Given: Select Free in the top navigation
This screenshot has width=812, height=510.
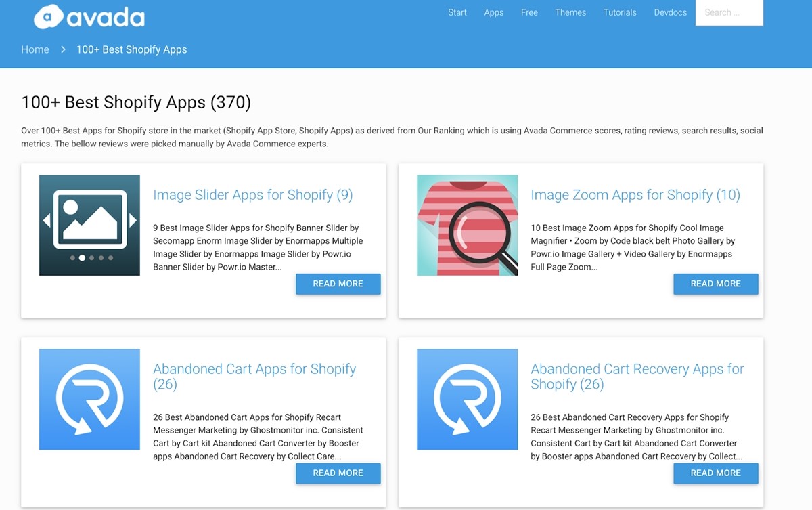Looking at the screenshot, I should click(529, 12).
